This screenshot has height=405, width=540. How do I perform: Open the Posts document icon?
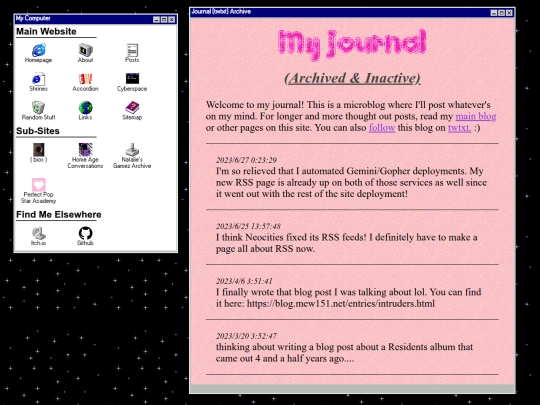(x=132, y=50)
